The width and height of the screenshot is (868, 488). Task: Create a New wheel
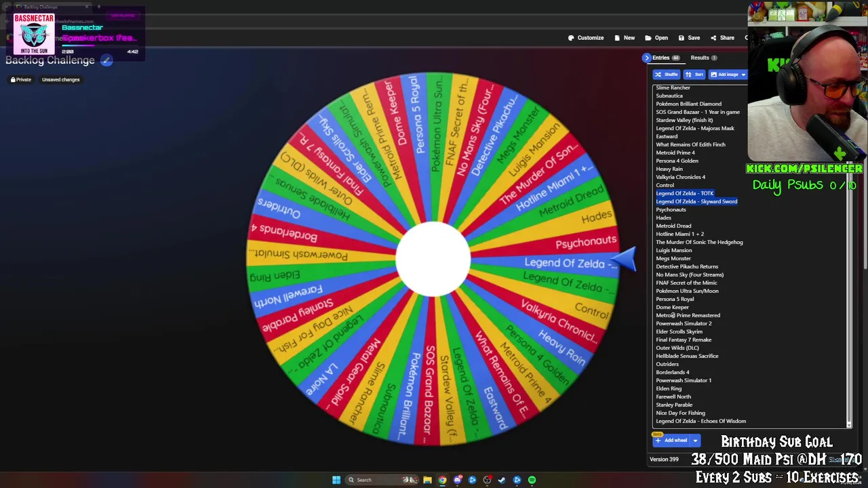point(625,38)
